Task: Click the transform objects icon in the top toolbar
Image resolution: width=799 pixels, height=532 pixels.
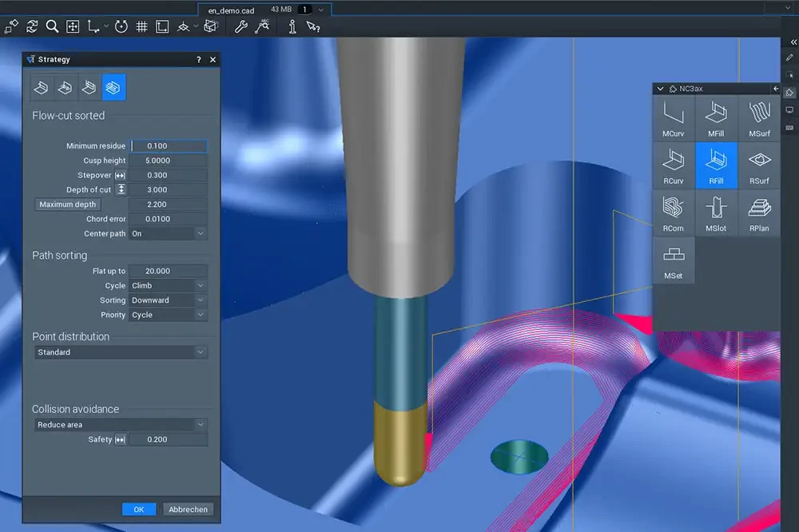Action: [x=11, y=26]
